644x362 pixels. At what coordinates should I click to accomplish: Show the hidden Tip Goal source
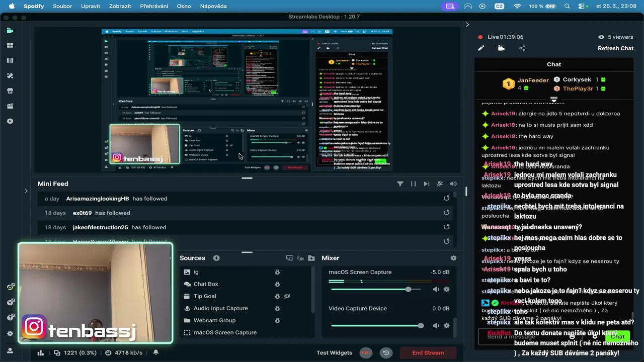pyautogui.click(x=287, y=296)
